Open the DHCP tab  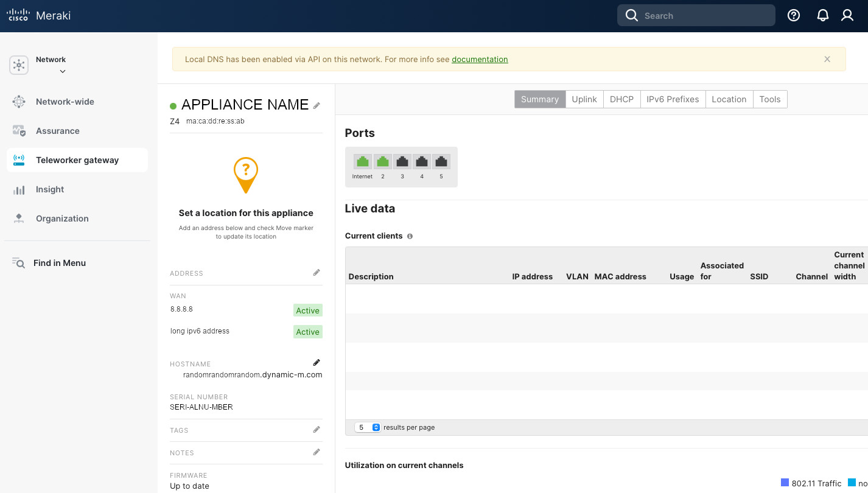click(621, 99)
